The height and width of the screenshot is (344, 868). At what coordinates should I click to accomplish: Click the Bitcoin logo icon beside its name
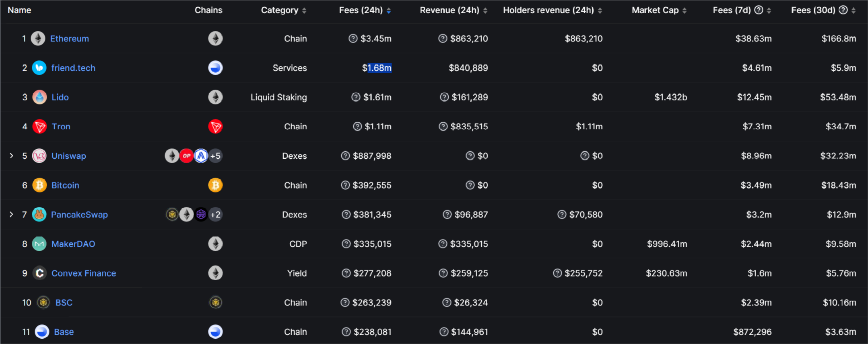pyautogui.click(x=39, y=185)
